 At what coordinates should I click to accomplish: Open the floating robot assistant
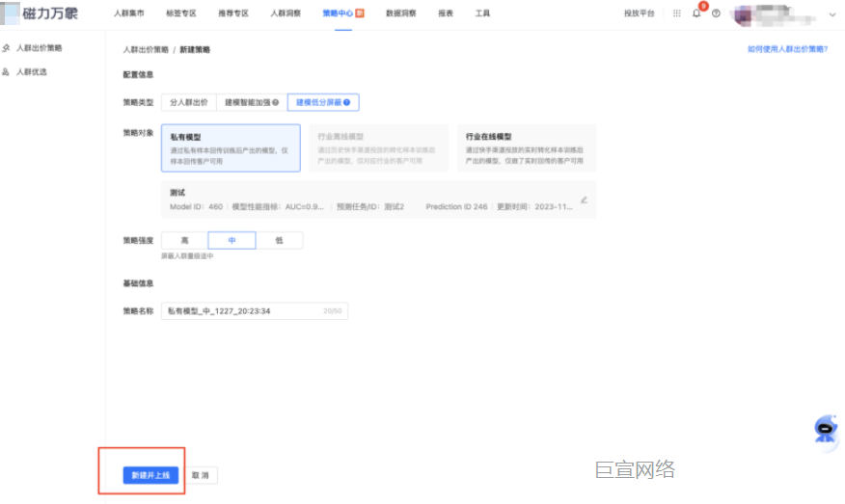click(825, 429)
